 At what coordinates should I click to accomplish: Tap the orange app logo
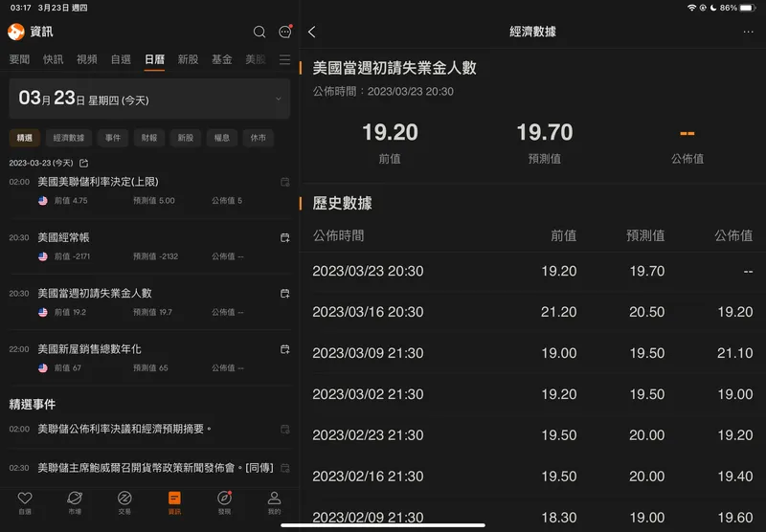pos(16,32)
